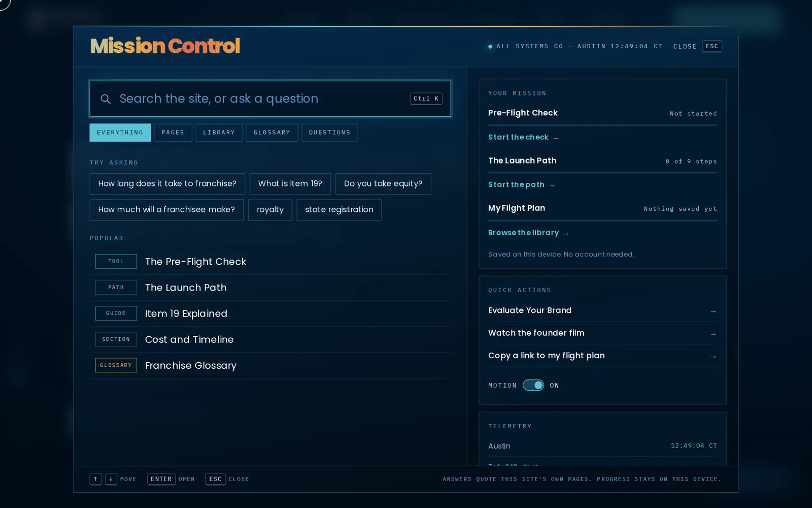The height and width of the screenshot is (508, 812).
Task: Click the arrow beside Evaluate Your Brand
Action: tap(713, 311)
